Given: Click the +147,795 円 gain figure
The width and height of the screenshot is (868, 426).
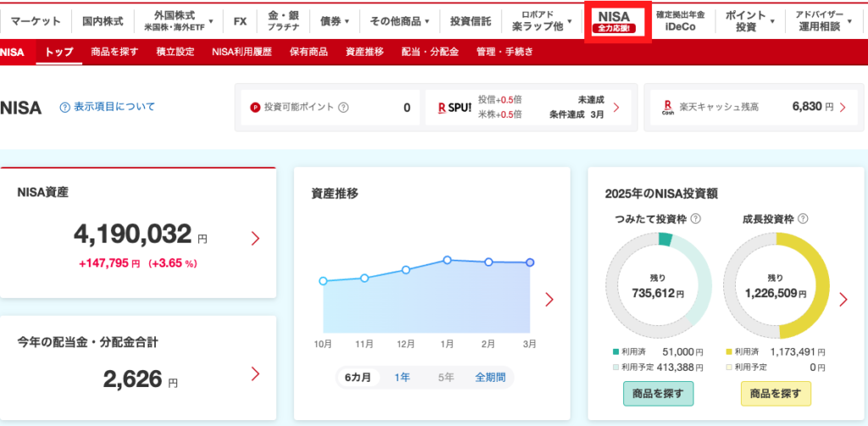Looking at the screenshot, I should point(109,264).
